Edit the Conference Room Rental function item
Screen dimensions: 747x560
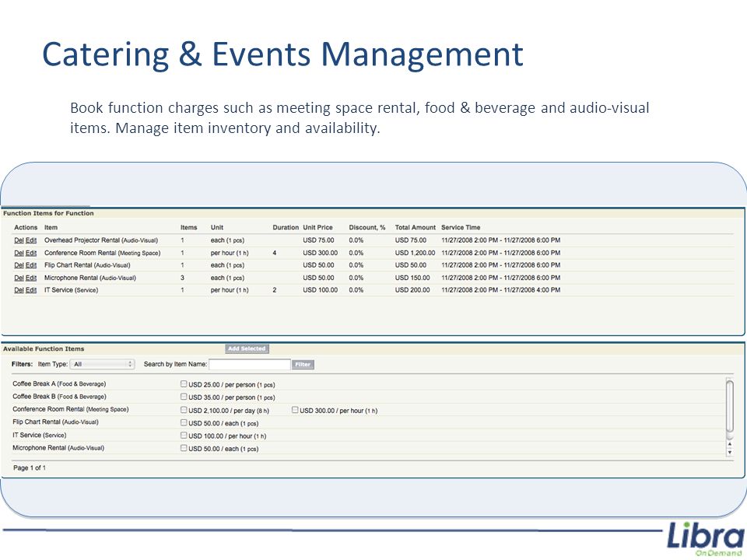click(31, 253)
